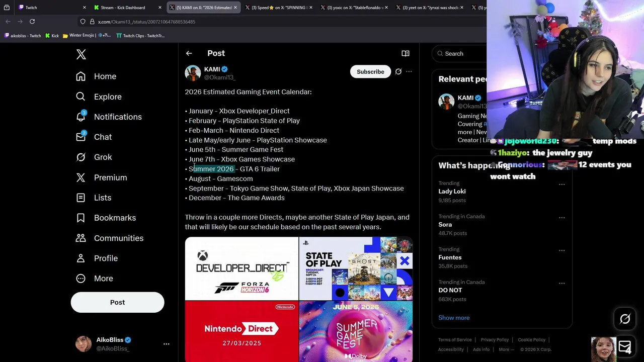Open Privacy Policy link
The width and height of the screenshot is (644, 362).
point(495,340)
